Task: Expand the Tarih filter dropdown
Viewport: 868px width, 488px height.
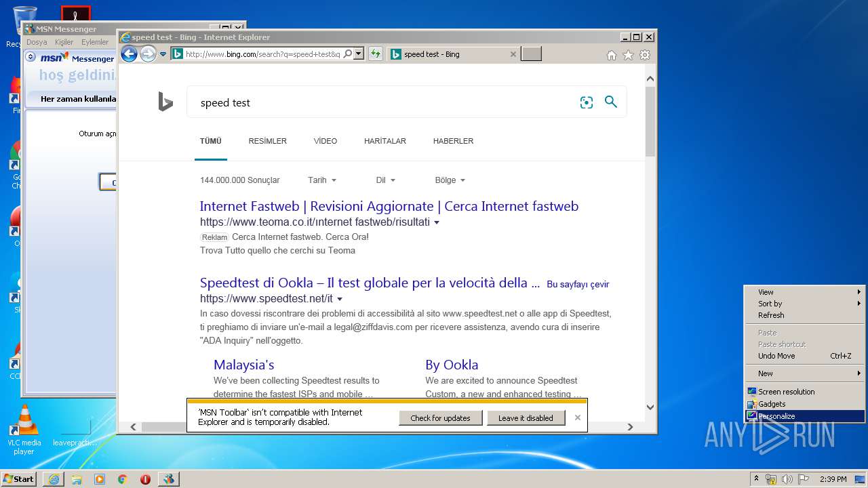Action: 322,180
